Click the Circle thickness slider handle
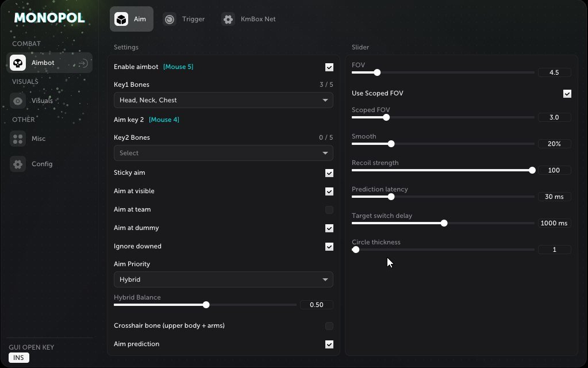The height and width of the screenshot is (368, 588). click(x=356, y=250)
